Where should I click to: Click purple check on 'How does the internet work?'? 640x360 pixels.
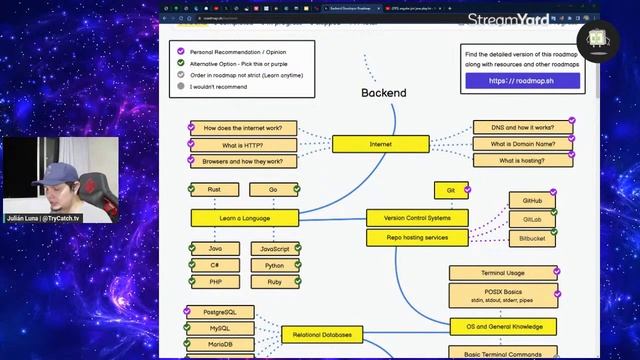(191, 127)
